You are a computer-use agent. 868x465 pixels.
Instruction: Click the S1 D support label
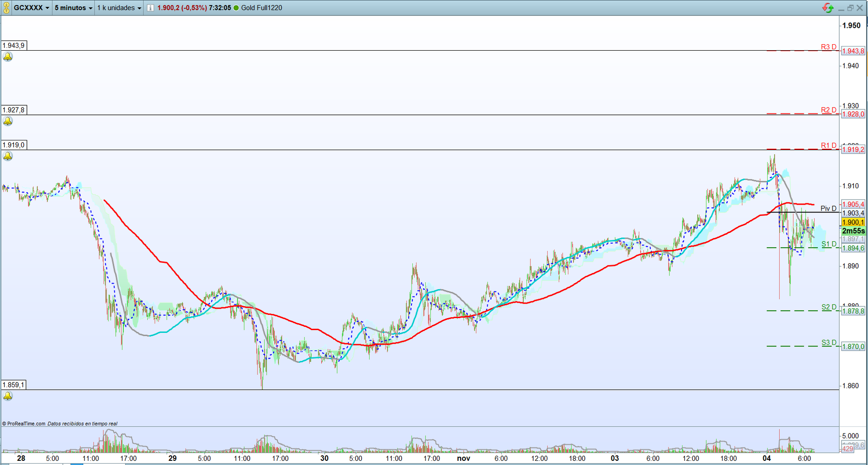829,244
